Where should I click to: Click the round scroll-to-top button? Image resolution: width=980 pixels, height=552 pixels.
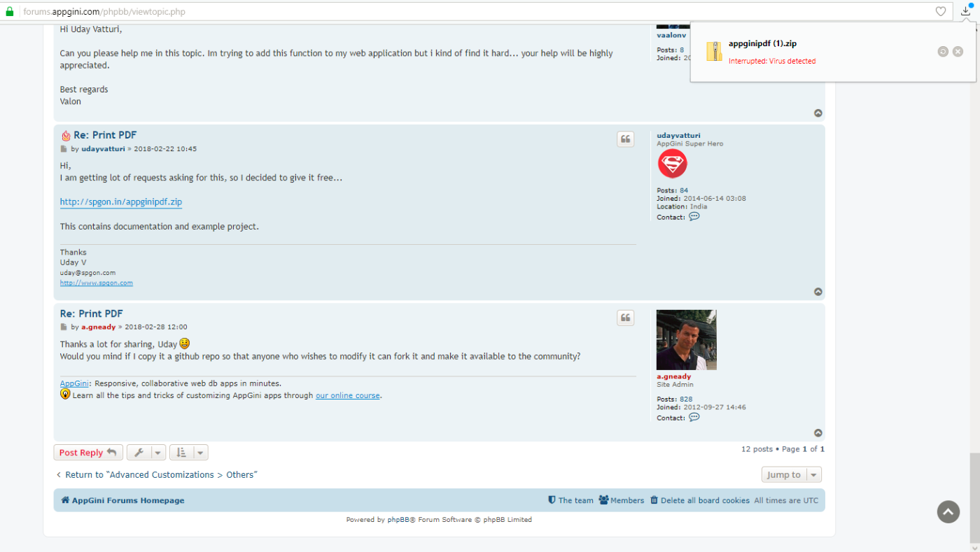coord(948,511)
